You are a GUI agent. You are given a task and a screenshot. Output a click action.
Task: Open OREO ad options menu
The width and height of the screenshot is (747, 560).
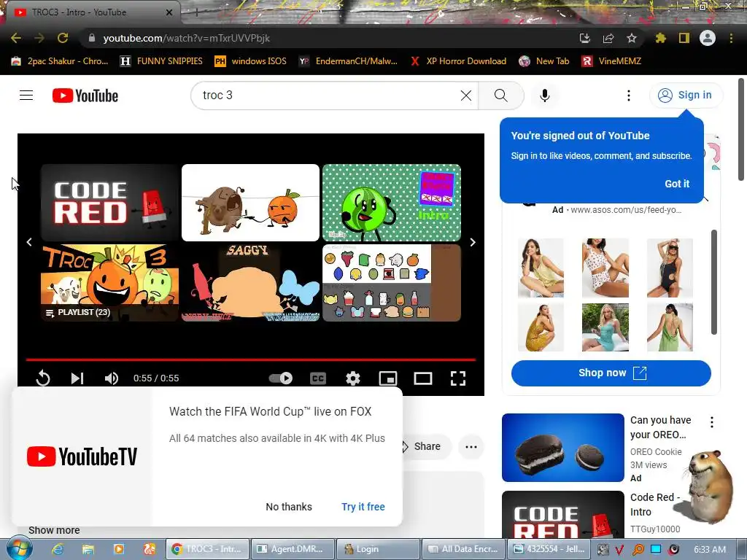[712, 422]
